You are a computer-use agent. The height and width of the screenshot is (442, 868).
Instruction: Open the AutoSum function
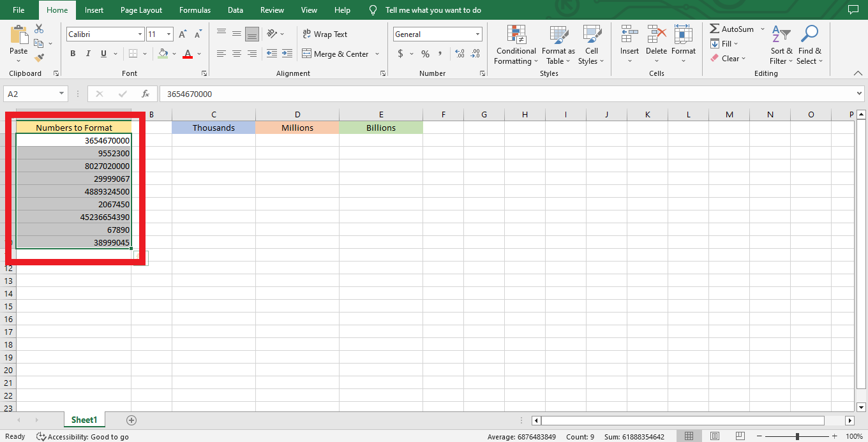click(731, 29)
